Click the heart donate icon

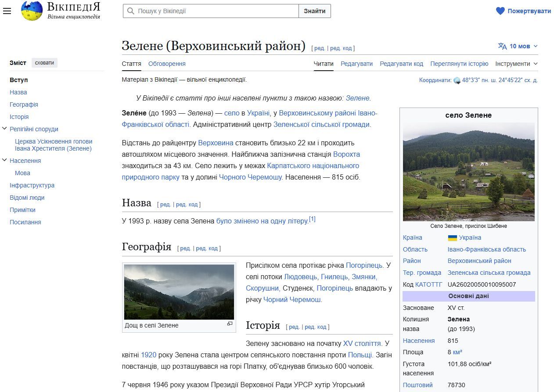(500, 11)
